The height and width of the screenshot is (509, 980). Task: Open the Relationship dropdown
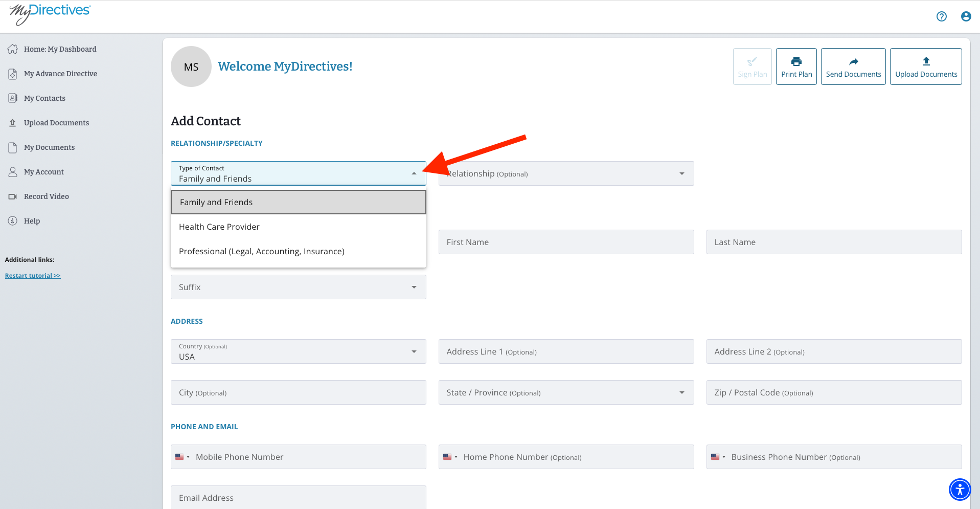click(566, 173)
